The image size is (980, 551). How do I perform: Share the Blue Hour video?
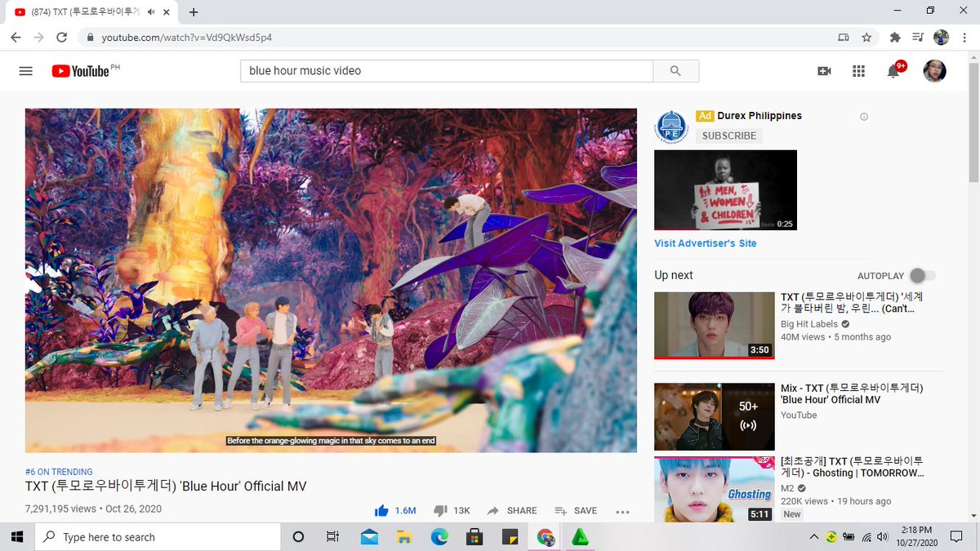[x=512, y=510]
